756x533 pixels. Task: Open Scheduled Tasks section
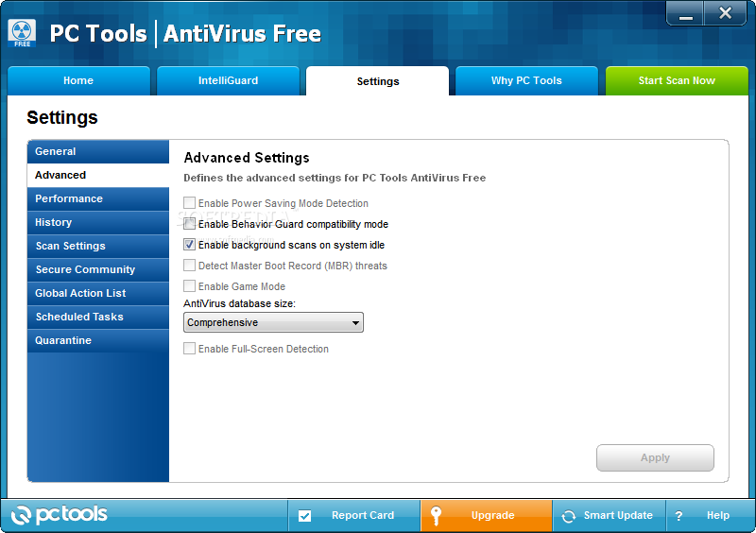98,317
